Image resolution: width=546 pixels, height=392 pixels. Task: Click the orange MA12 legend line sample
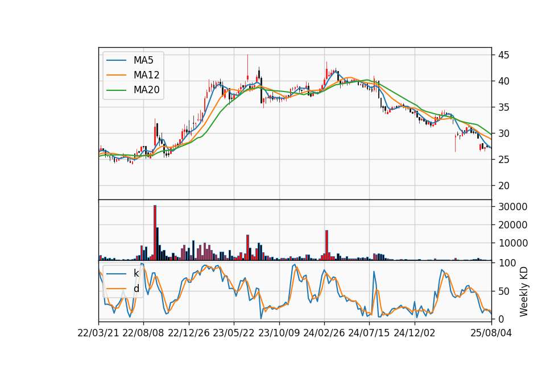tap(116, 75)
